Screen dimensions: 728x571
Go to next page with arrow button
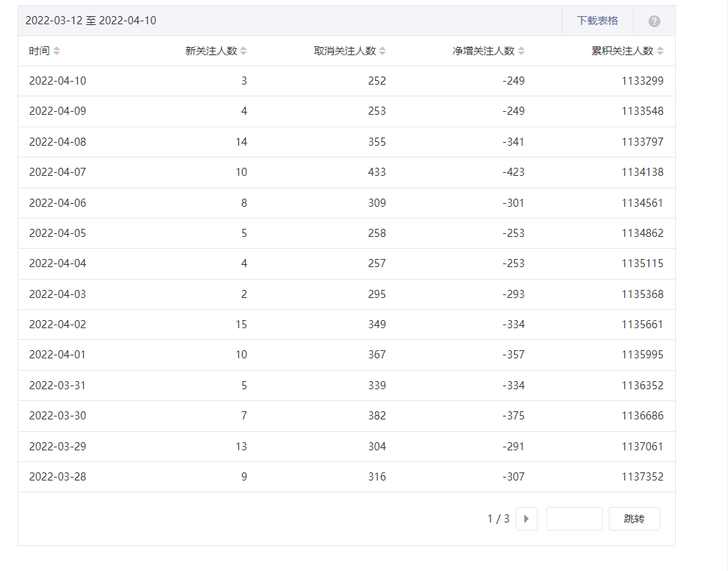pyautogui.click(x=526, y=519)
